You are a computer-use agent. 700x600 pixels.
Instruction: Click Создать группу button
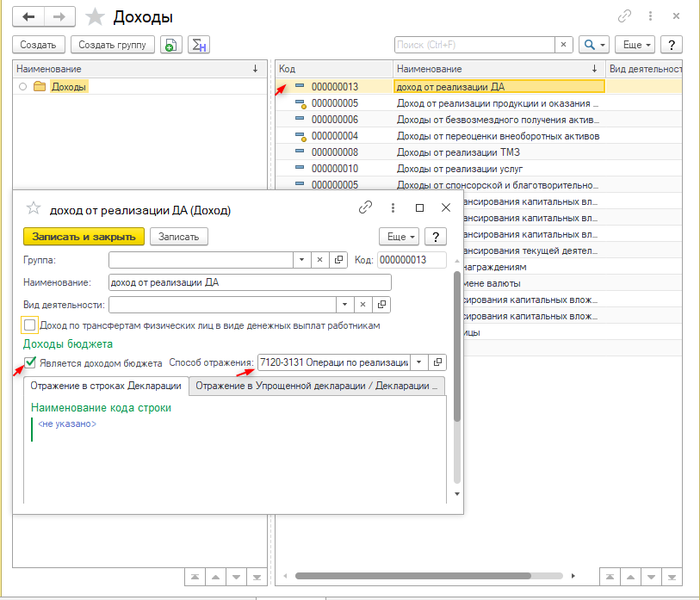[x=113, y=45]
